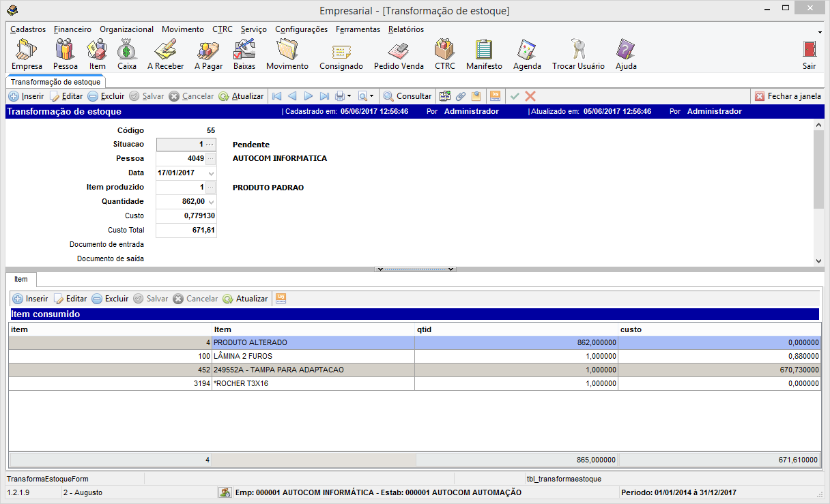Click the Pessoa toolbar icon
This screenshot has width=830, height=504.
[x=65, y=54]
